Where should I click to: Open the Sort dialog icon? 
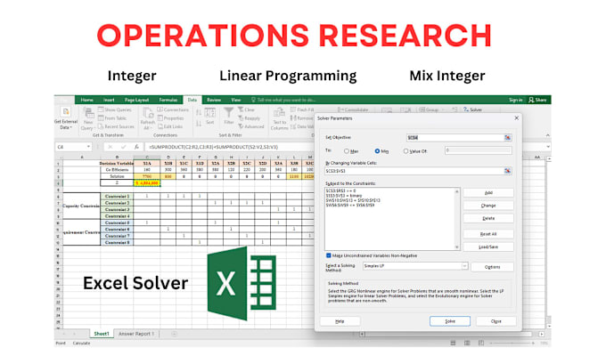(x=209, y=113)
